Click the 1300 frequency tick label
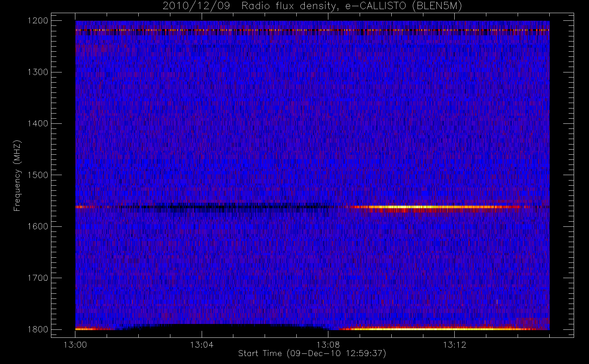The height and width of the screenshot is (364, 589). [x=38, y=72]
